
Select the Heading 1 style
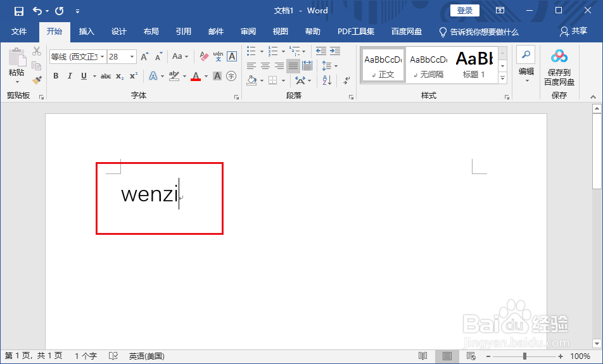coord(474,66)
